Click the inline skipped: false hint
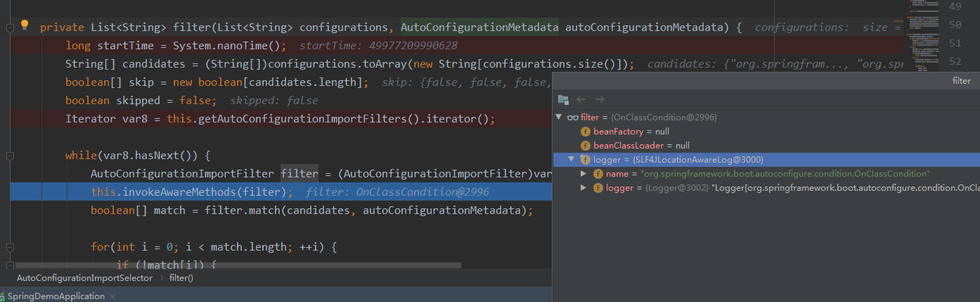This screenshot has width=980, height=302. point(274,101)
